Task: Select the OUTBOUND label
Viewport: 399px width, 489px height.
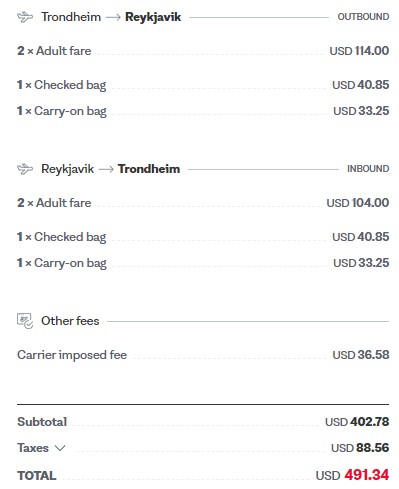Action: 363,17
